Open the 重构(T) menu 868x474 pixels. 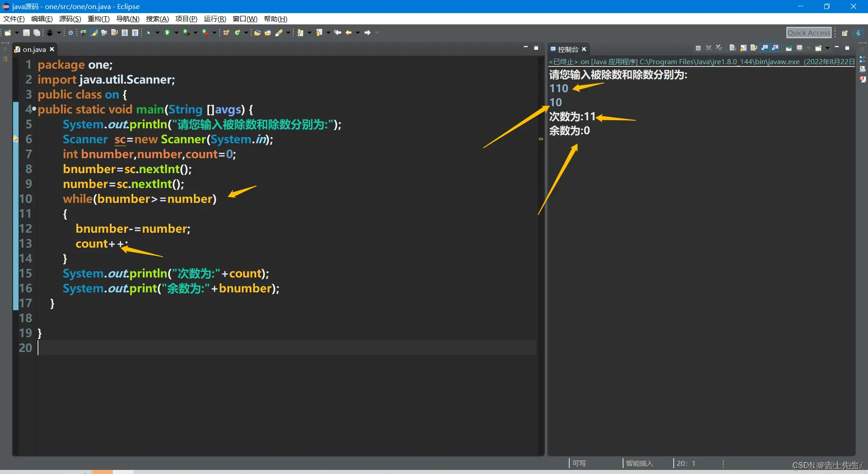[x=99, y=19]
